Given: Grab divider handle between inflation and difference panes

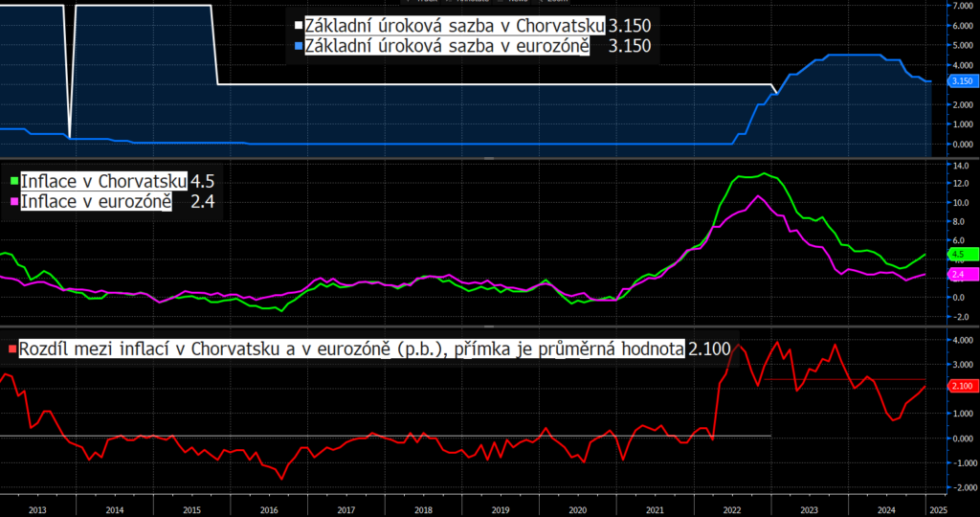Looking at the screenshot, I should pyautogui.click(x=489, y=326).
